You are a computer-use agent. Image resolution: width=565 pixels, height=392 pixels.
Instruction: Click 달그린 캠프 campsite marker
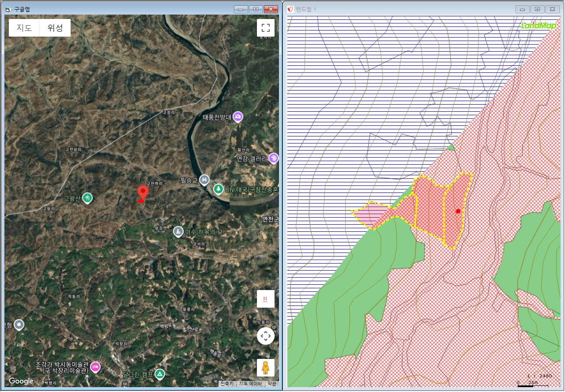click(x=159, y=374)
